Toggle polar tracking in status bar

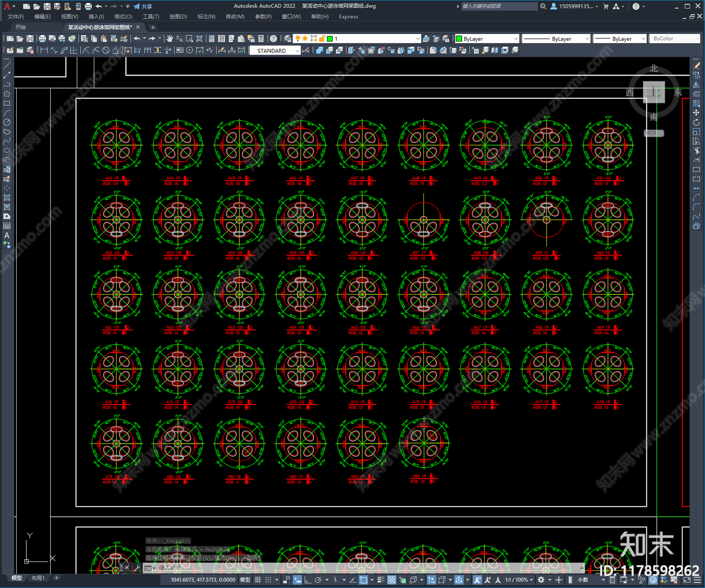[x=318, y=580]
